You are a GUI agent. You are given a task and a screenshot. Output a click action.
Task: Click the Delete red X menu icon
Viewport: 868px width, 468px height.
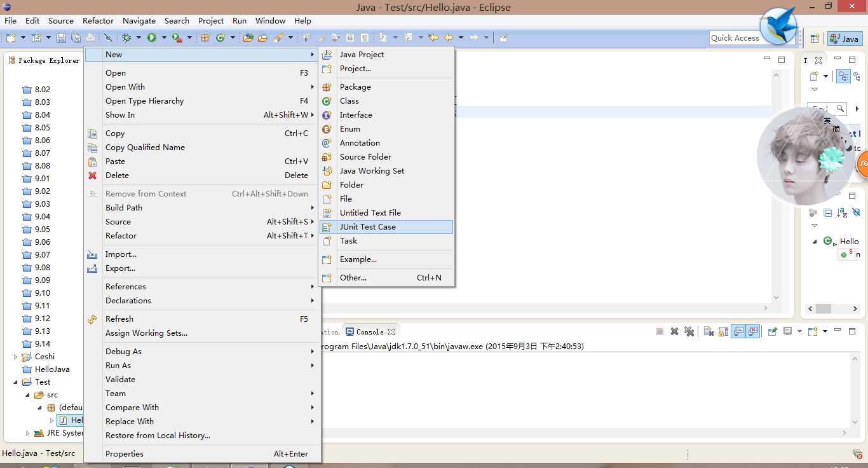tap(92, 175)
